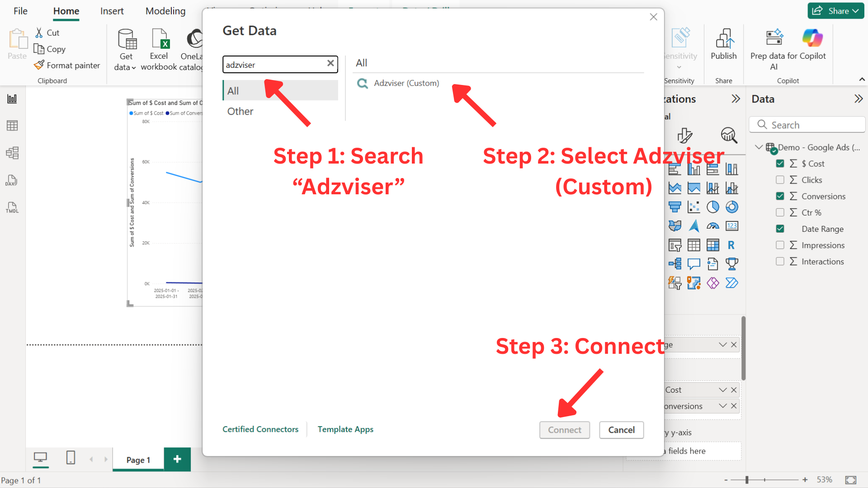The width and height of the screenshot is (868, 488).
Task: Insert a slicer visual
Action: point(675,245)
